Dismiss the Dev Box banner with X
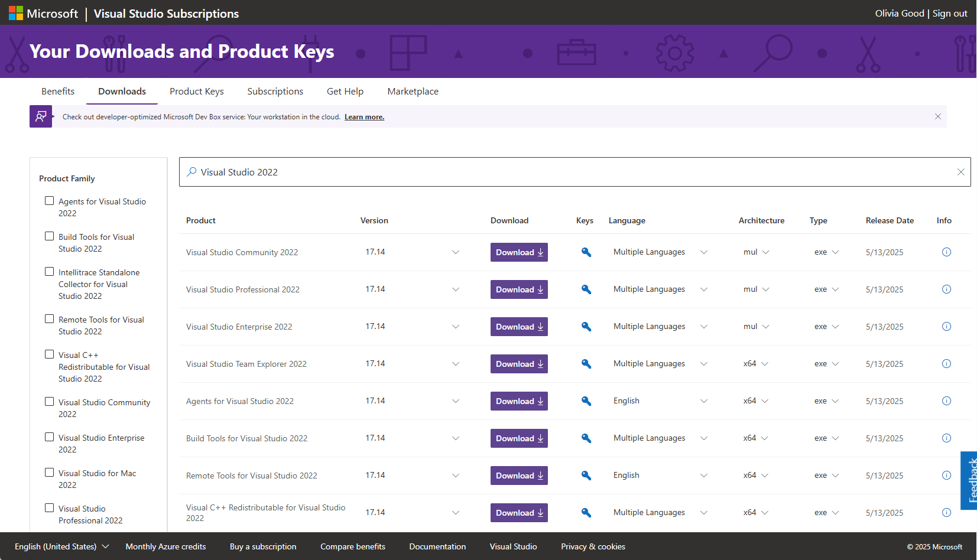The image size is (977, 560). pyautogui.click(x=938, y=116)
